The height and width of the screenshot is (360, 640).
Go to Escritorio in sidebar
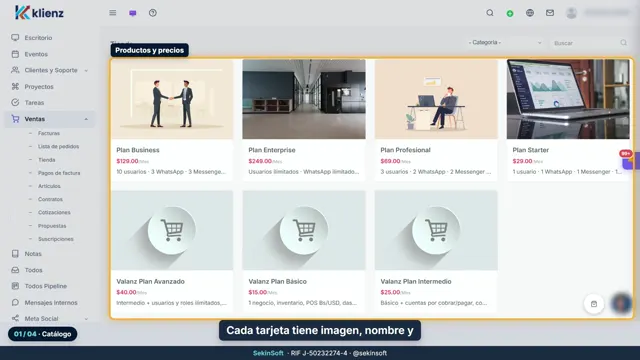[38, 38]
